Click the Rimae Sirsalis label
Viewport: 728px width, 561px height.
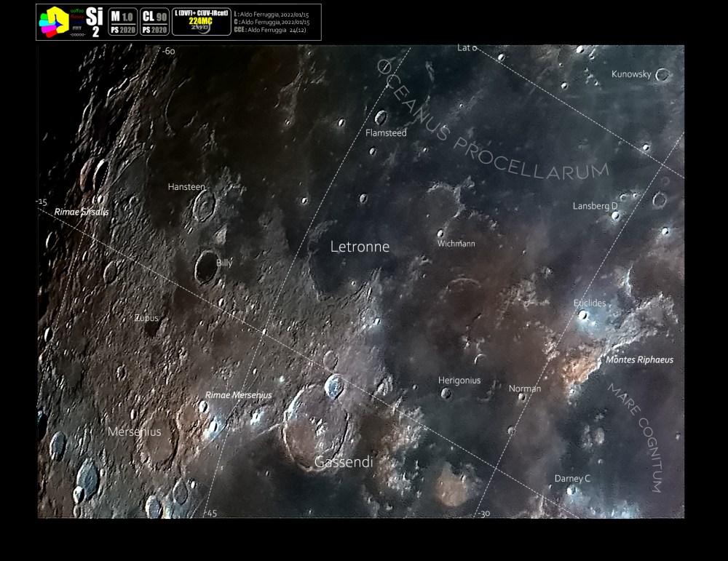click(x=82, y=212)
